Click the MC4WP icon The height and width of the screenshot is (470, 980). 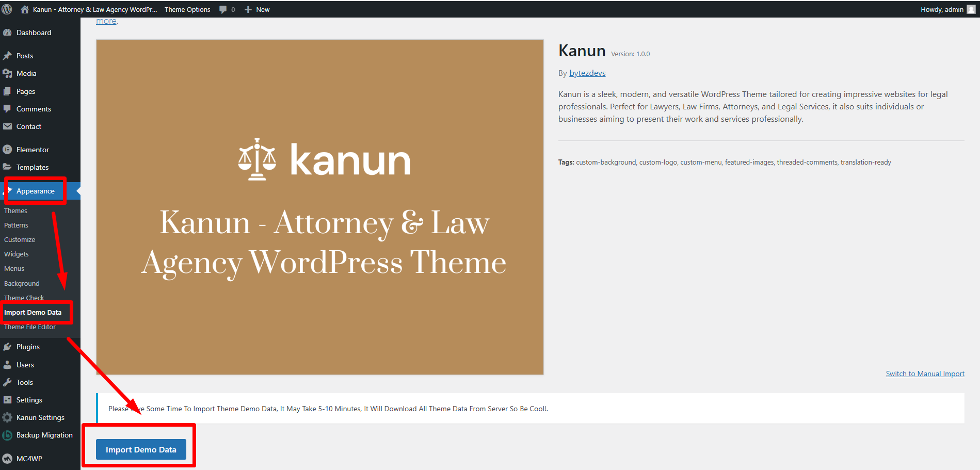7,459
